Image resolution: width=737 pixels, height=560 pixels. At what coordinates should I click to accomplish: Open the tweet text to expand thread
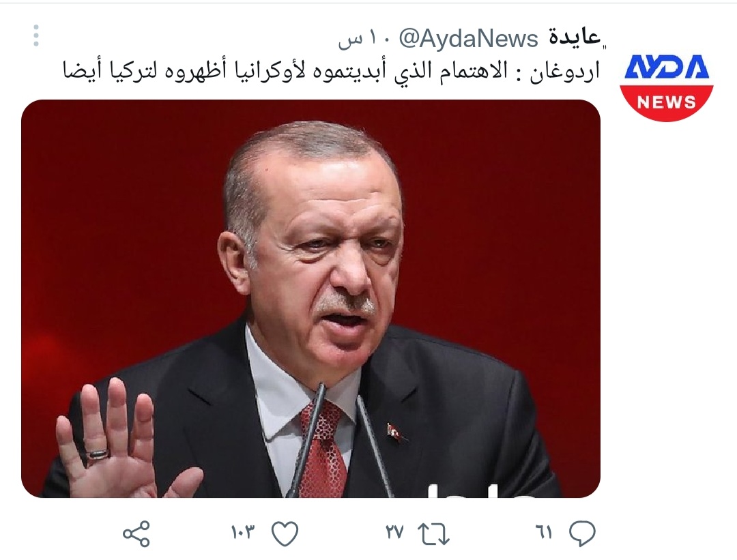point(332,72)
